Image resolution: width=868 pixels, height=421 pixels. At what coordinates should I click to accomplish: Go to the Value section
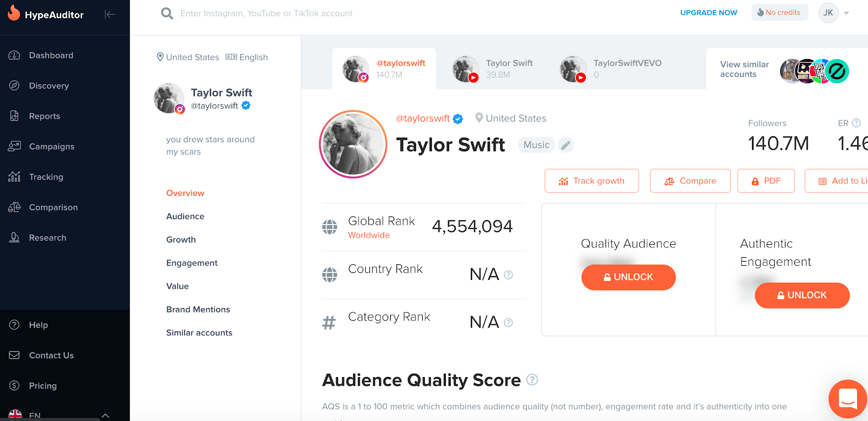click(177, 286)
